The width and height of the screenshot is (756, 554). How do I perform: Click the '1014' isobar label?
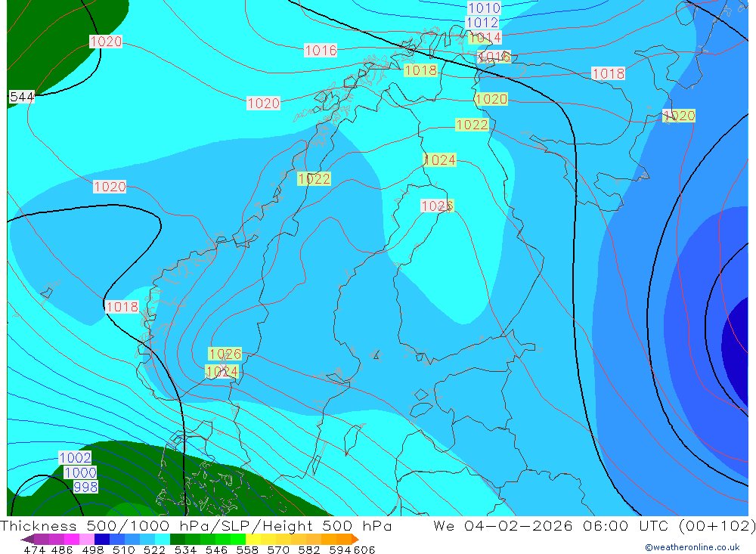(x=485, y=37)
